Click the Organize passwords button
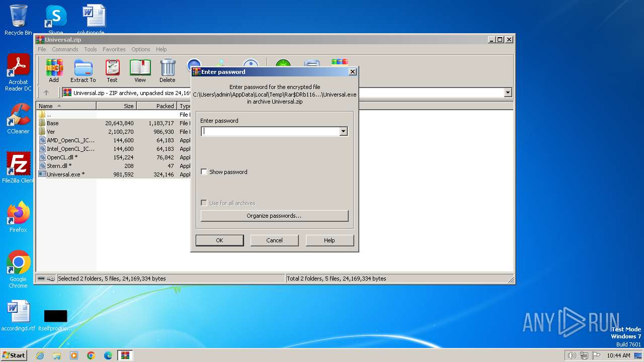Screen dimensions: 644x362 pos(274,216)
